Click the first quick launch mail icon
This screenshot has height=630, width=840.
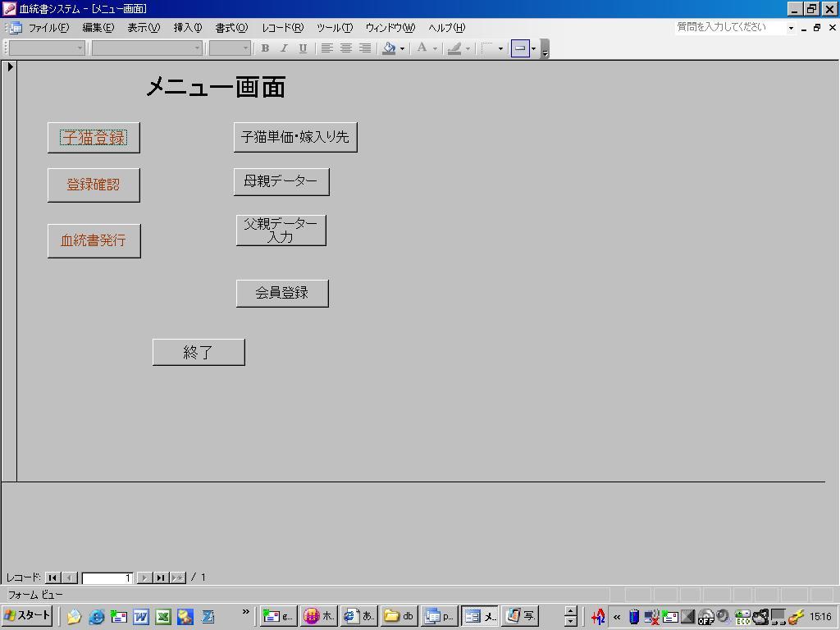click(74, 617)
